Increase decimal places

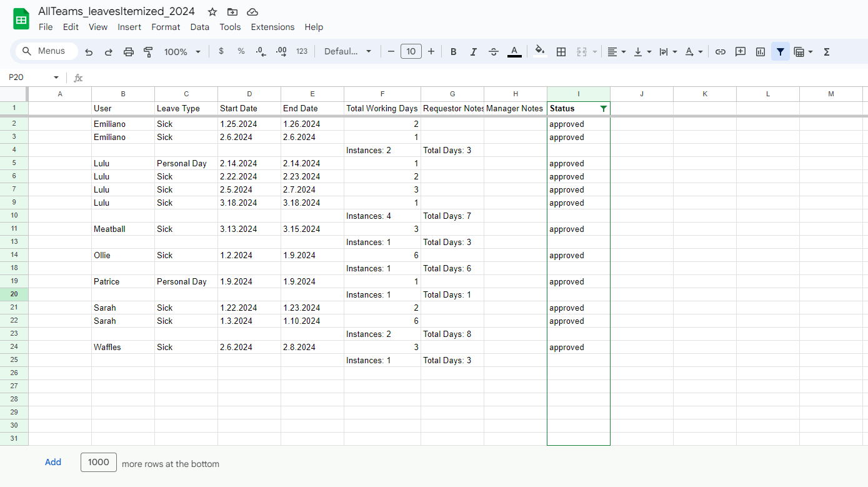click(x=281, y=51)
